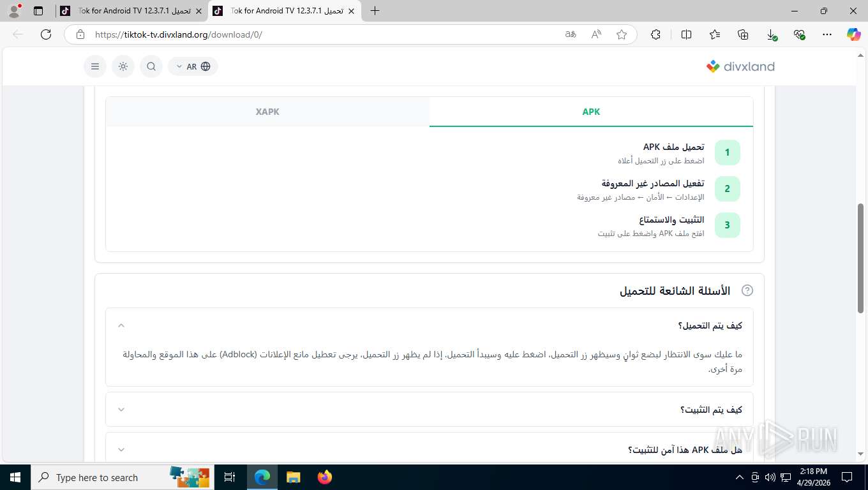Open a new browser tab

coord(375,11)
